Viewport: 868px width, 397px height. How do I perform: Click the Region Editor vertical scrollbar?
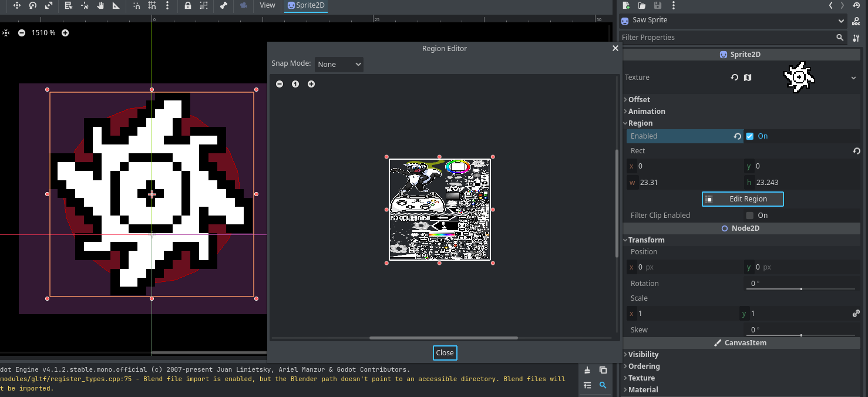coord(617,203)
